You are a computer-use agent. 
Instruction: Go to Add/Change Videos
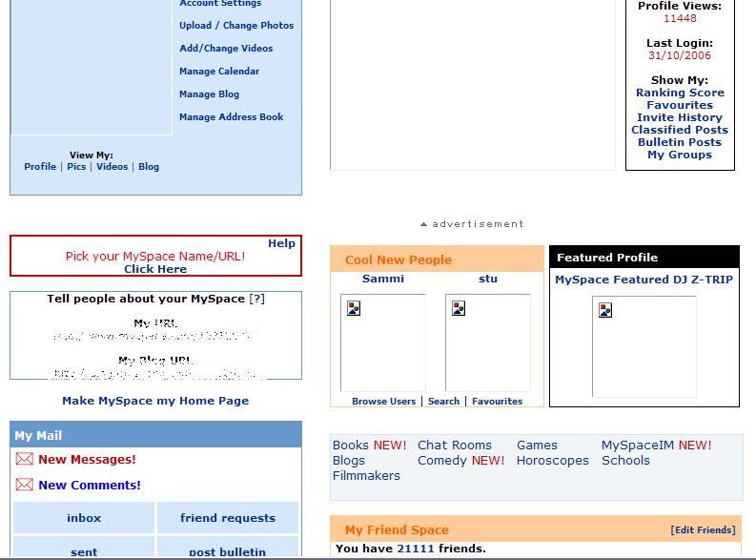(x=226, y=49)
